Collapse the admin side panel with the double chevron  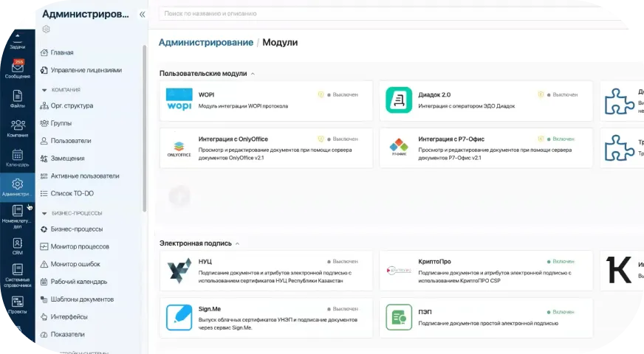[142, 14]
